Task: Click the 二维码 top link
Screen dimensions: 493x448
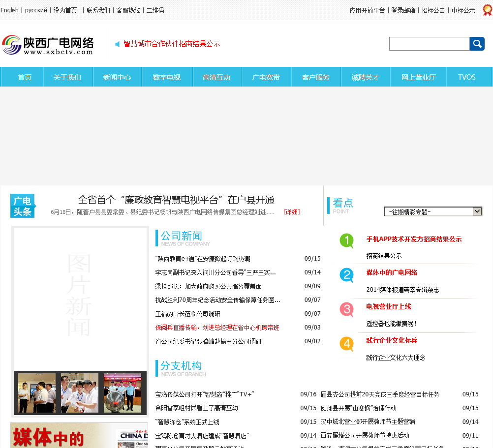Action: 155,10
